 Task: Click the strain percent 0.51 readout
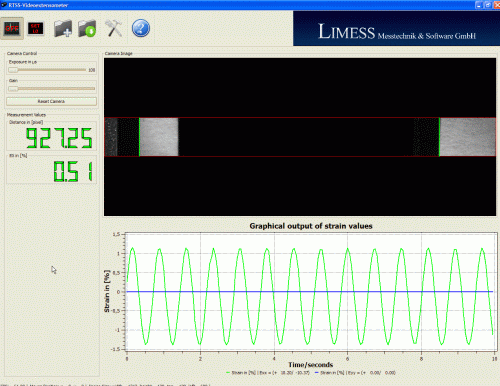pyautogui.click(x=73, y=171)
